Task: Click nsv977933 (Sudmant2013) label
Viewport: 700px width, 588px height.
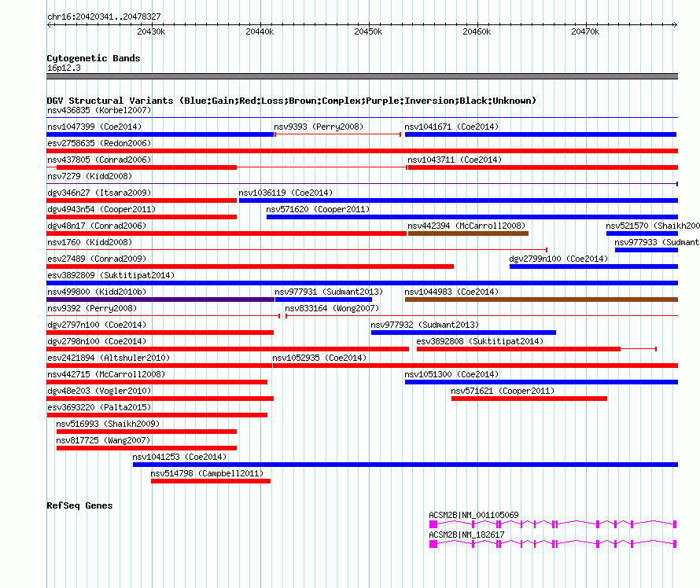Action: (x=657, y=242)
